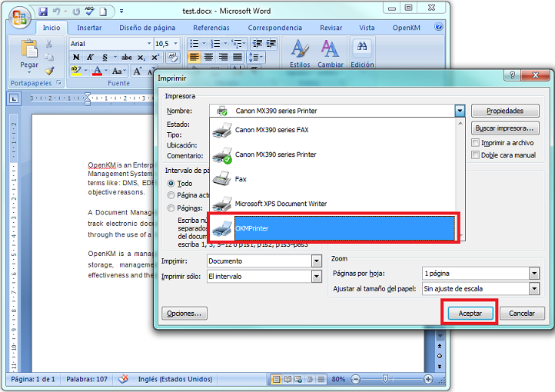Switch to Insertar ribbon tab
This screenshot has width=555, height=392.
tap(89, 28)
